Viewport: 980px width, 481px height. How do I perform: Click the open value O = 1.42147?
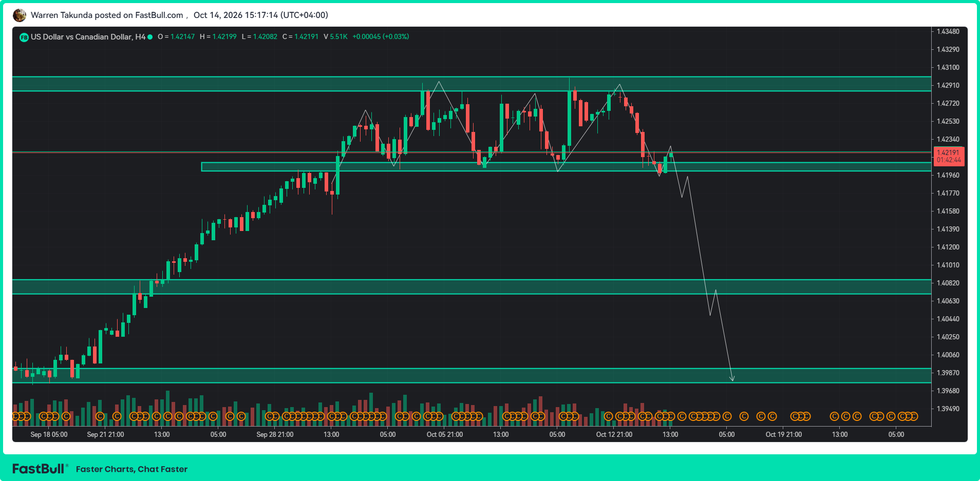(x=176, y=37)
